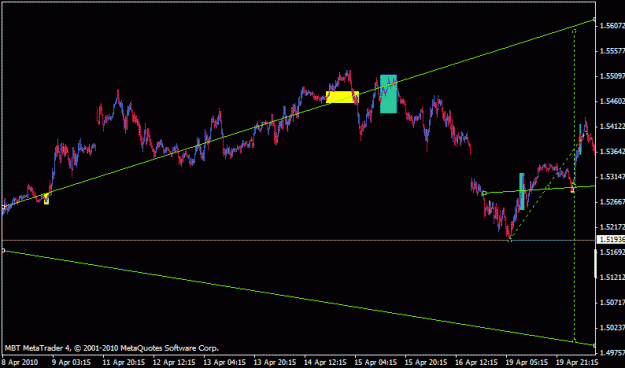Click time label 14 Apr 12:15
This screenshot has height=368, width=625.
point(326,362)
